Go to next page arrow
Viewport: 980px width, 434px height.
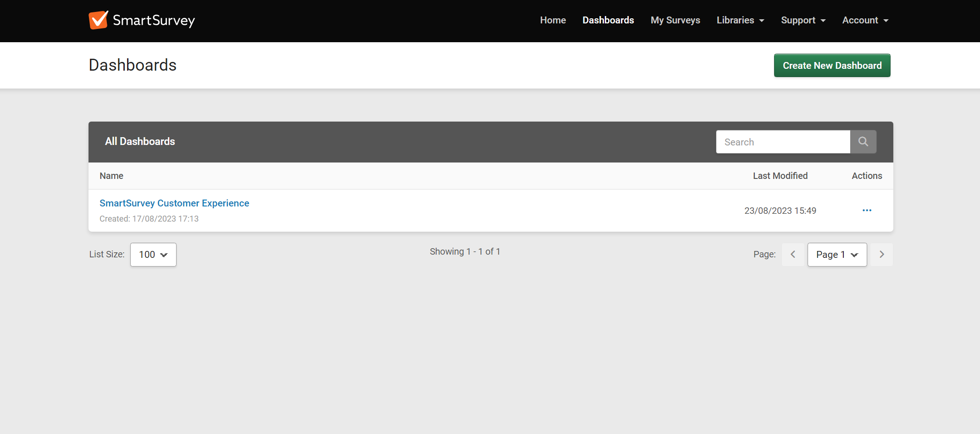(881, 255)
